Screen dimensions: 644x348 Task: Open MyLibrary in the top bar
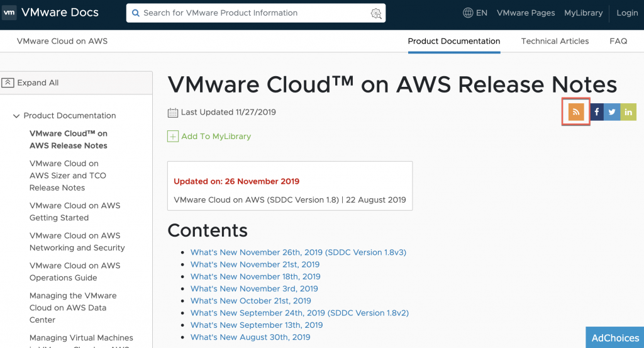pyautogui.click(x=583, y=13)
